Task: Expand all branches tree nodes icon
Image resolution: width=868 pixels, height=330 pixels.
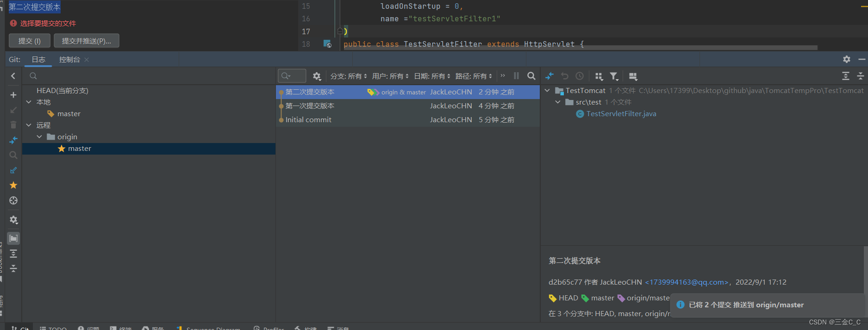Action: [x=13, y=254]
